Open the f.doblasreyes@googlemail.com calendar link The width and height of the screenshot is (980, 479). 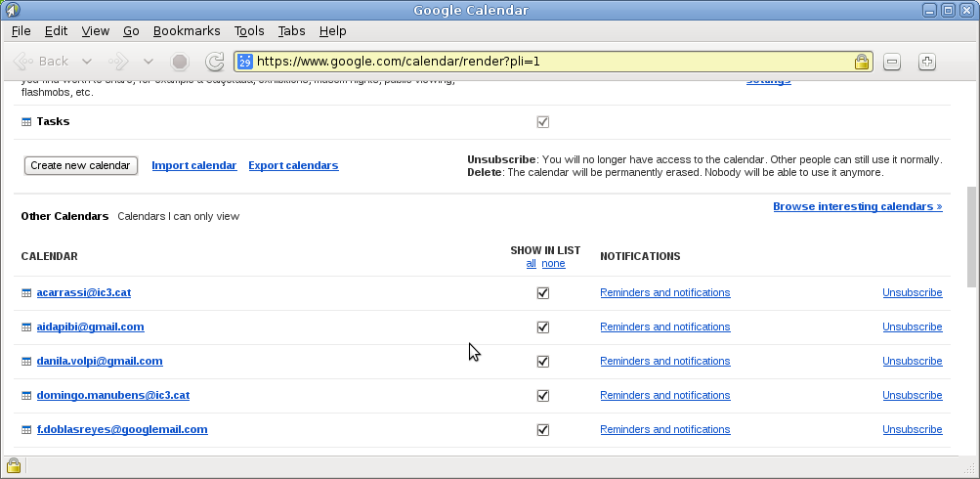(x=122, y=429)
